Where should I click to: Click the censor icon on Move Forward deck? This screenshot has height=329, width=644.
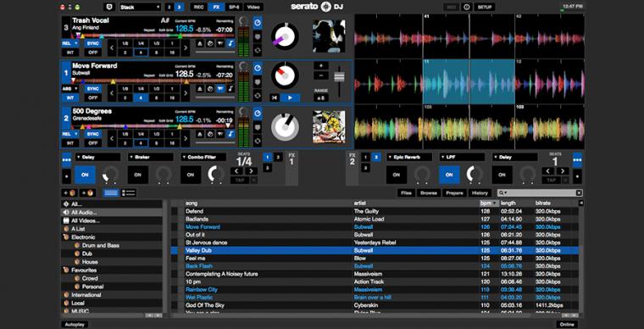point(220,88)
